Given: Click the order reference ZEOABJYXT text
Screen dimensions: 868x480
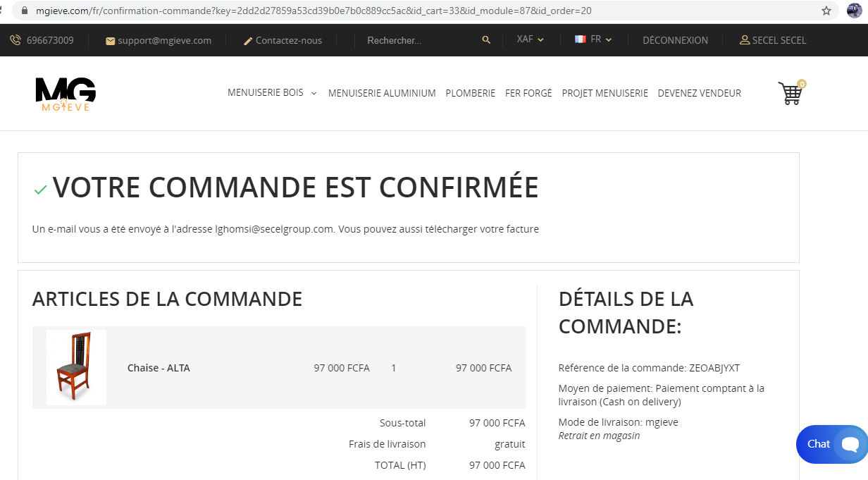Looking at the screenshot, I should click(714, 368).
